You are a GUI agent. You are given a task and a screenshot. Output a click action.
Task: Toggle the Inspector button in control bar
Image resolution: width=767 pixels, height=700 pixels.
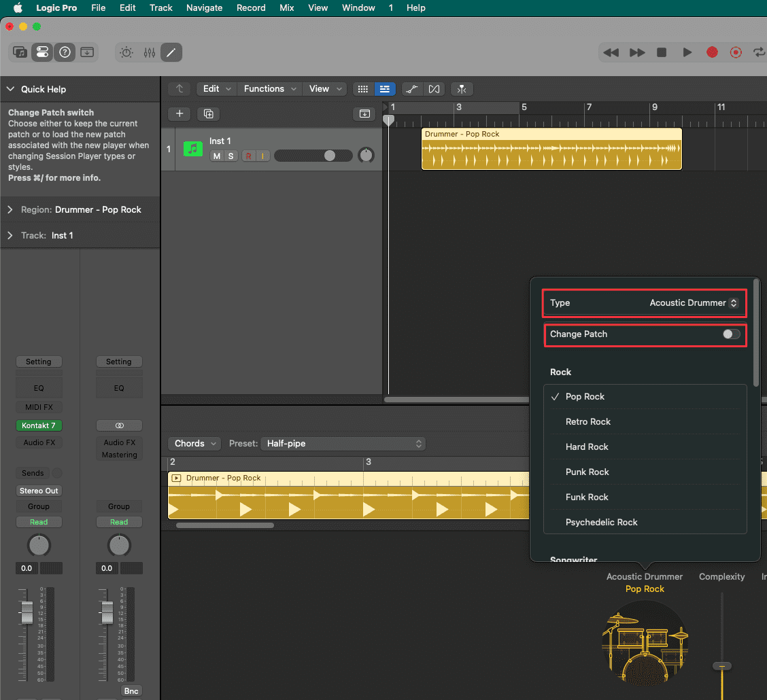(x=43, y=52)
